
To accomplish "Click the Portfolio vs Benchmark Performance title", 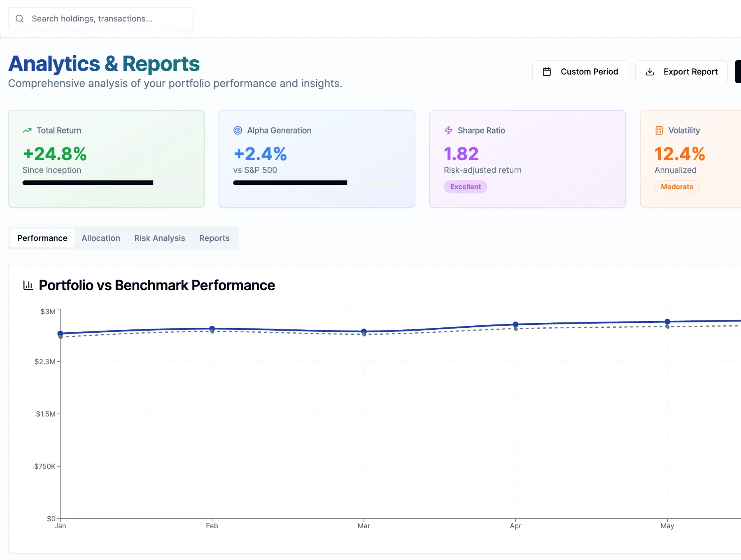I will 157,285.
